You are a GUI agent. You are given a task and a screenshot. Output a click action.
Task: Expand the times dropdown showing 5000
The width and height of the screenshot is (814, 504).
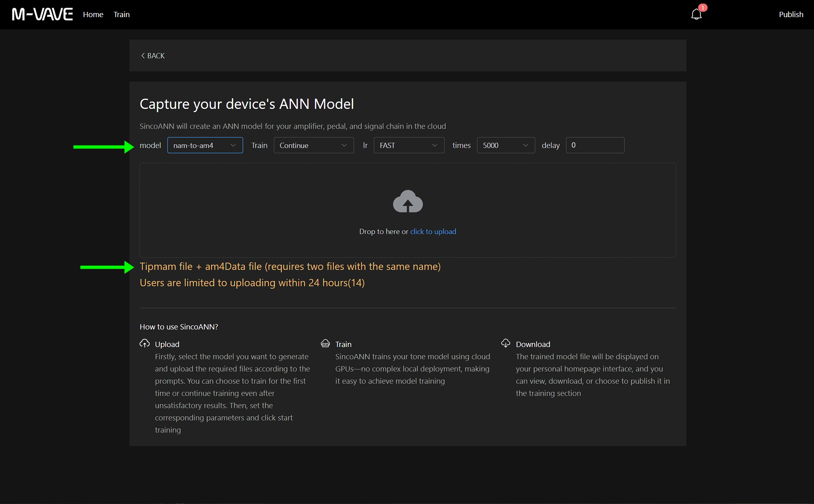pos(505,145)
